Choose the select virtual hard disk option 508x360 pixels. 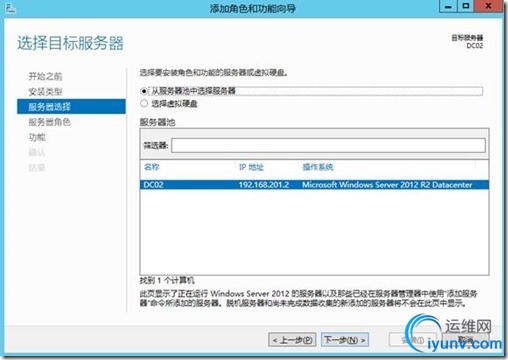pyautogui.click(x=144, y=104)
